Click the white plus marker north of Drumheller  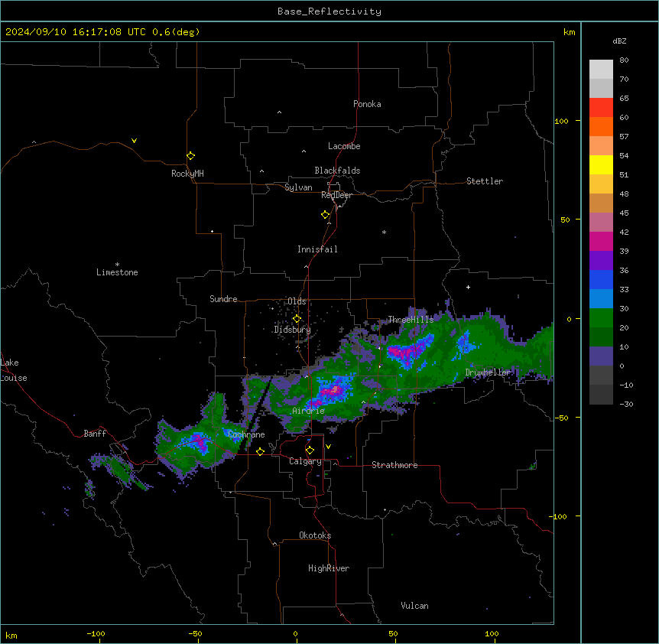tap(468, 287)
